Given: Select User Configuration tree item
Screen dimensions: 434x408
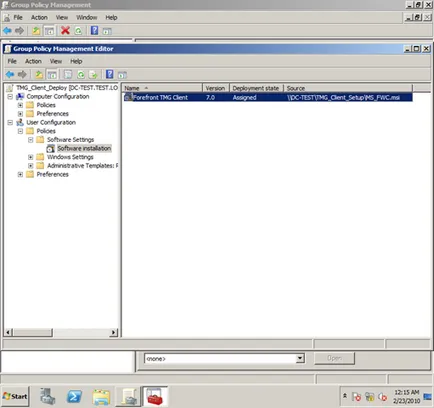Looking at the screenshot, I should pos(51,122).
